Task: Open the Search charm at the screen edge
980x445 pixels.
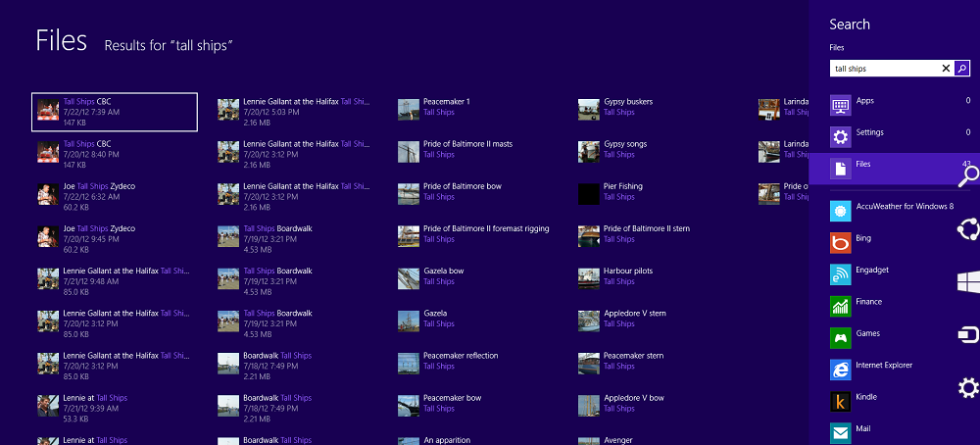Action: 968,175
